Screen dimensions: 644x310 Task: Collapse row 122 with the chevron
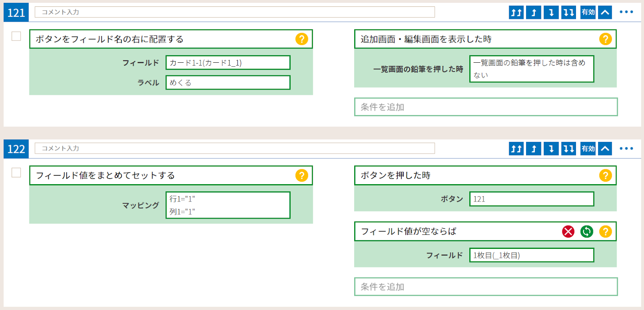tap(605, 149)
